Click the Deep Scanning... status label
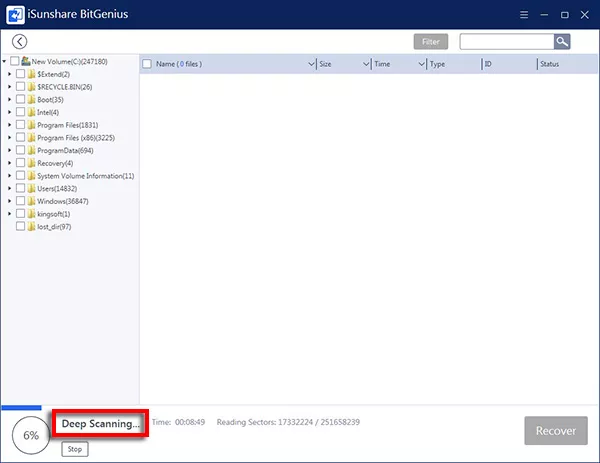This screenshot has width=600, height=463. point(100,424)
